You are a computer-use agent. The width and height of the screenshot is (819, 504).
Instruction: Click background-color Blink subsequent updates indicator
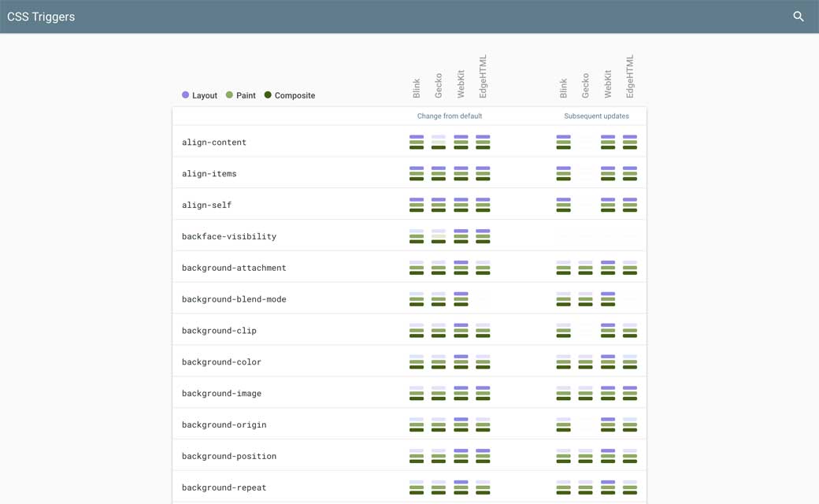point(563,362)
